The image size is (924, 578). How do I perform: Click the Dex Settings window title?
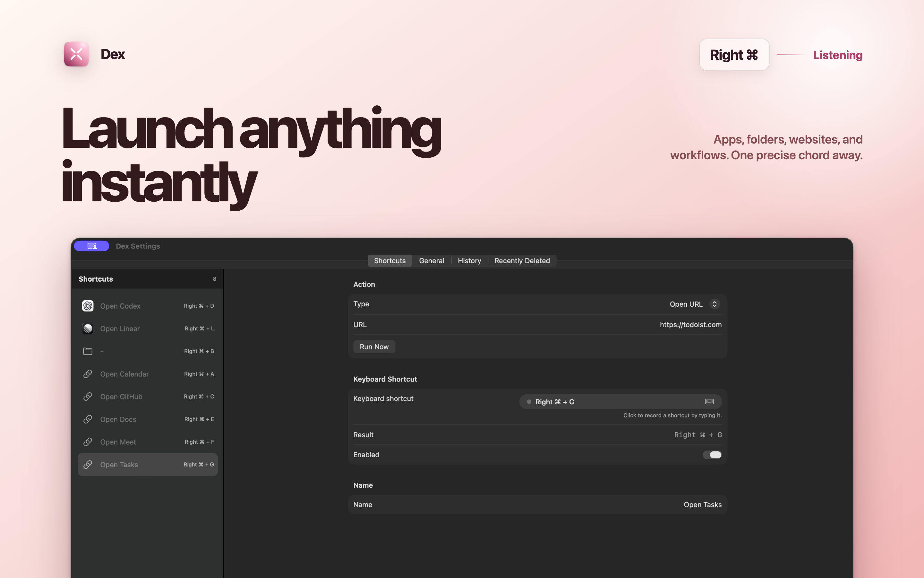coord(138,246)
